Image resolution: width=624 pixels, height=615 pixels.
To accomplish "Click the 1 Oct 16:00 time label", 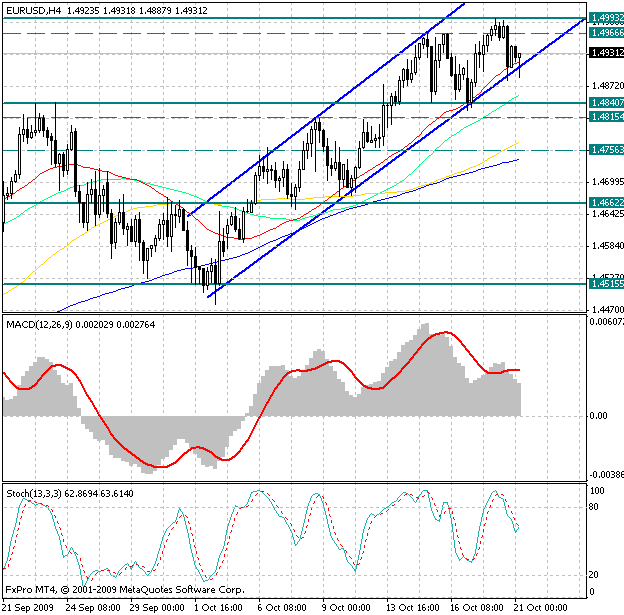I will click(x=216, y=607).
